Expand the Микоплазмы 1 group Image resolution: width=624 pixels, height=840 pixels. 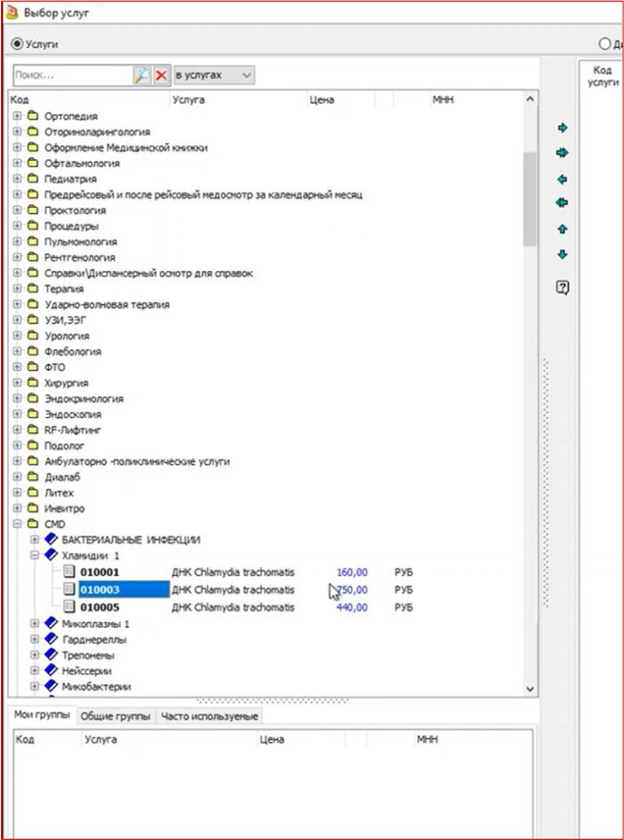pyautogui.click(x=35, y=624)
